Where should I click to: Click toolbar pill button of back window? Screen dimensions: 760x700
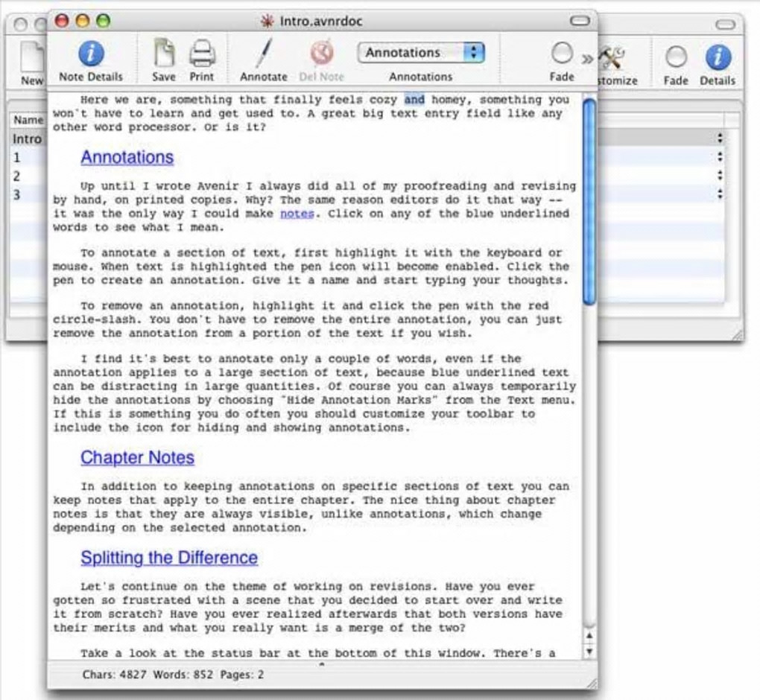[x=725, y=25]
